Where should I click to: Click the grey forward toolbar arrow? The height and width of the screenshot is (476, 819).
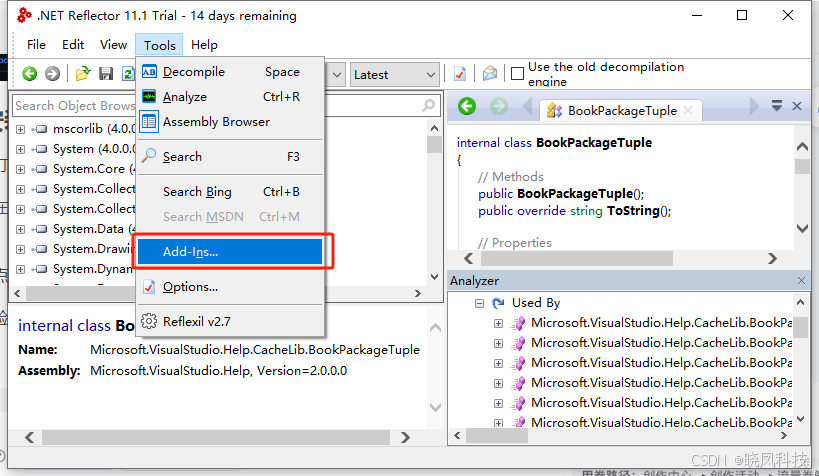click(x=52, y=74)
